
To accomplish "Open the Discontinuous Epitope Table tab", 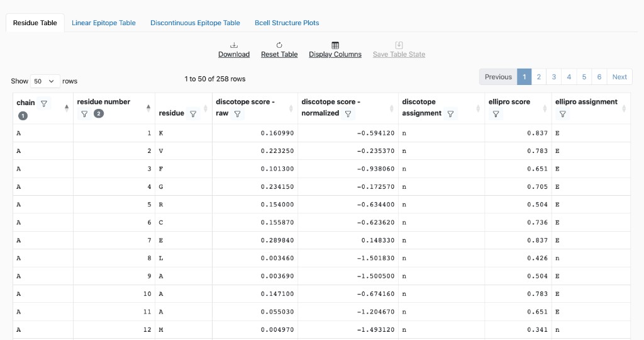I will coord(195,23).
